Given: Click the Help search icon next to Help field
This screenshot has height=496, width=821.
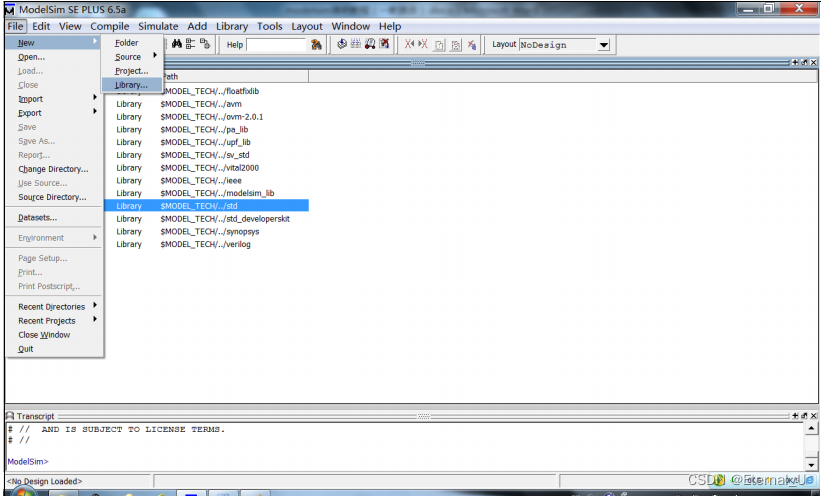Looking at the screenshot, I should click(316, 45).
